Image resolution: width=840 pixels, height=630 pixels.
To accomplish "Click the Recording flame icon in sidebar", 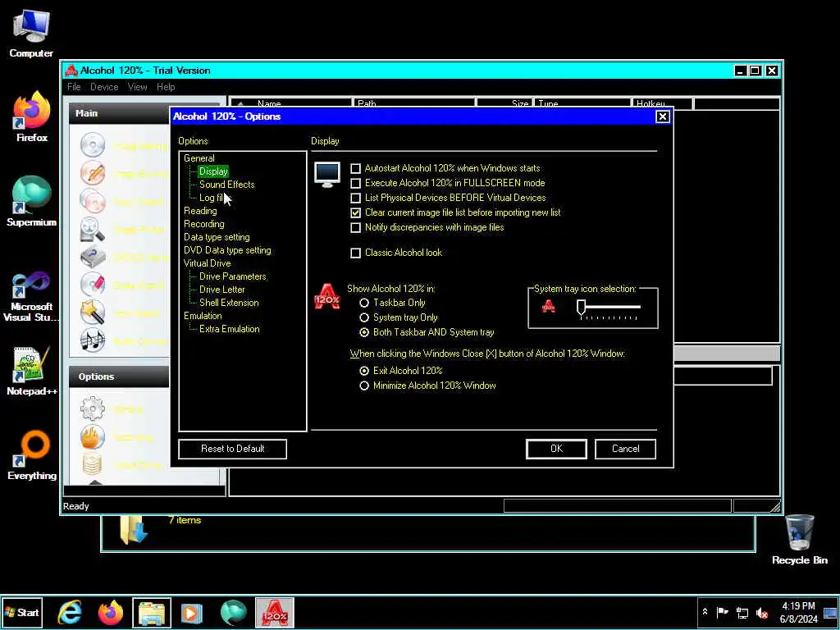I will [93, 437].
